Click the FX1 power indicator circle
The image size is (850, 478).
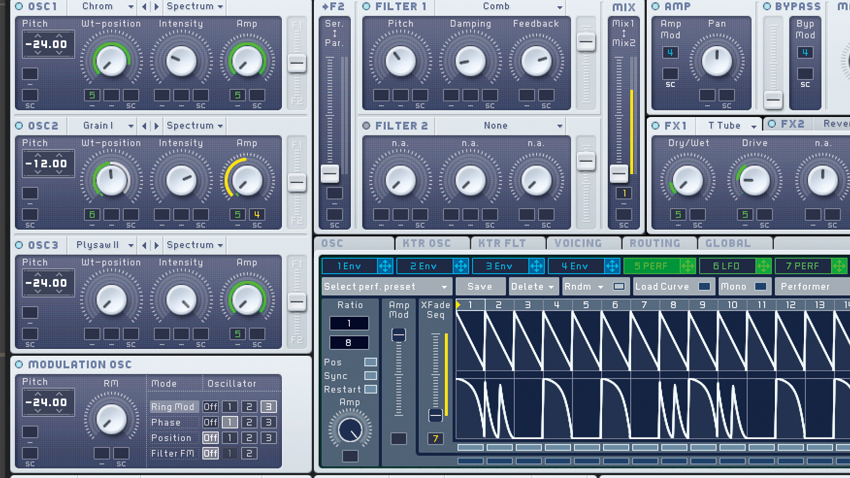pyautogui.click(x=656, y=126)
